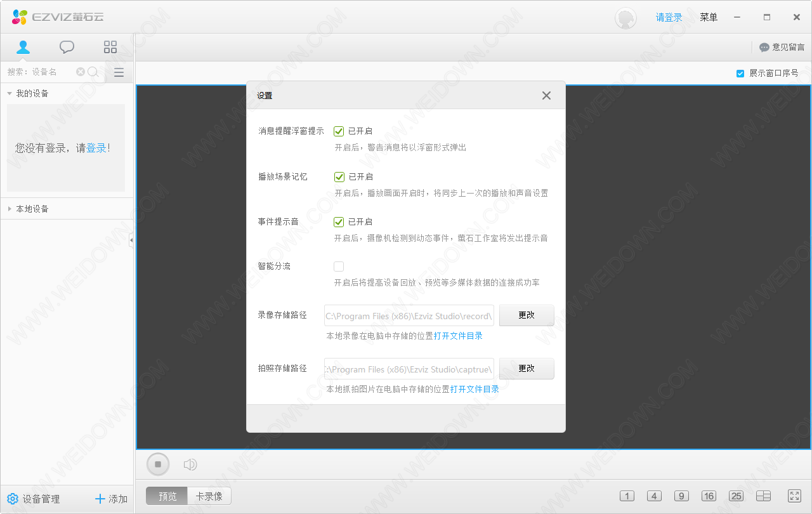Close the 设置 dialog
The image size is (812, 514).
546,96
